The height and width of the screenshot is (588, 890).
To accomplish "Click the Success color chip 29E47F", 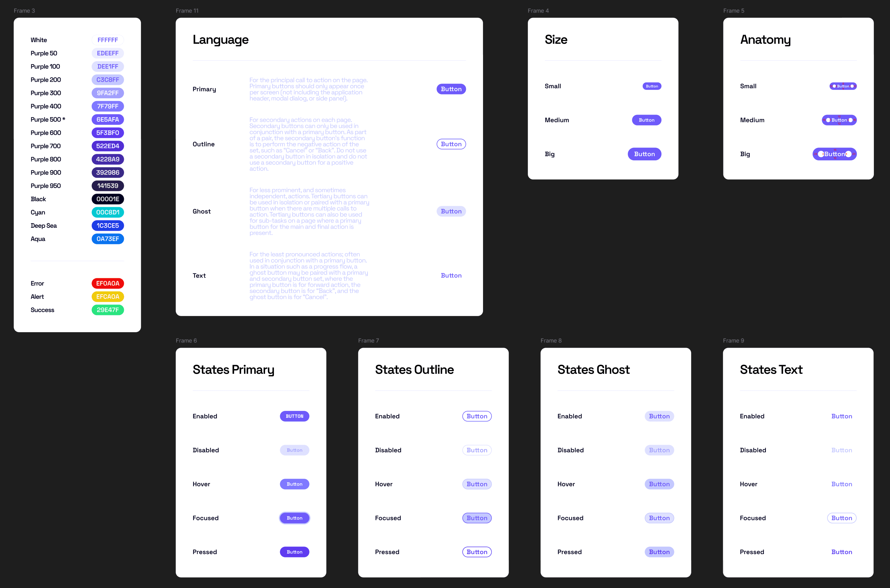I will [108, 310].
